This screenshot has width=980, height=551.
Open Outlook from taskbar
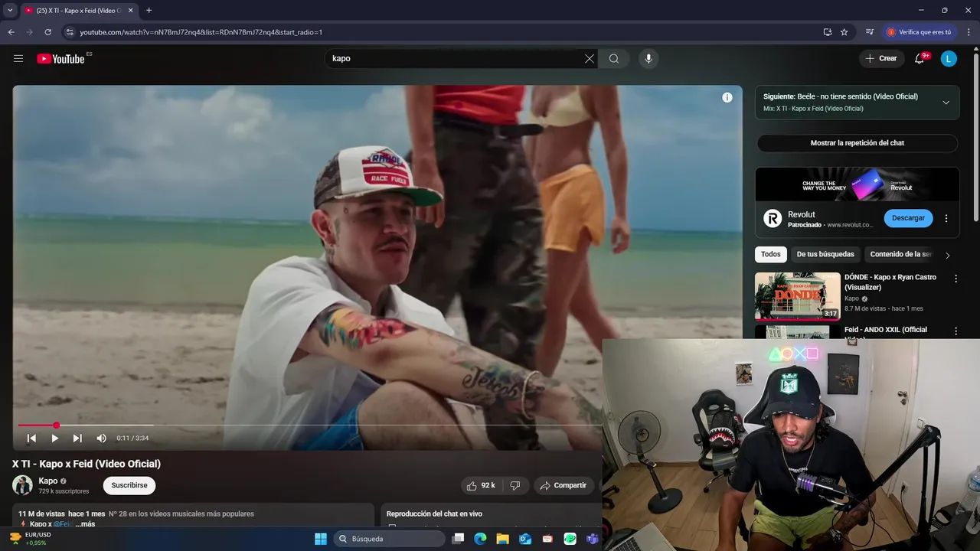tap(525, 539)
